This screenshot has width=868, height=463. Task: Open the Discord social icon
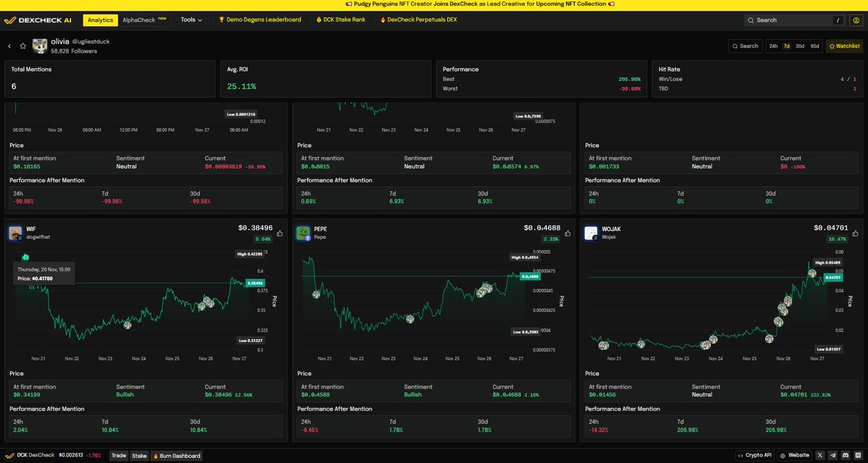pyautogui.click(x=846, y=456)
